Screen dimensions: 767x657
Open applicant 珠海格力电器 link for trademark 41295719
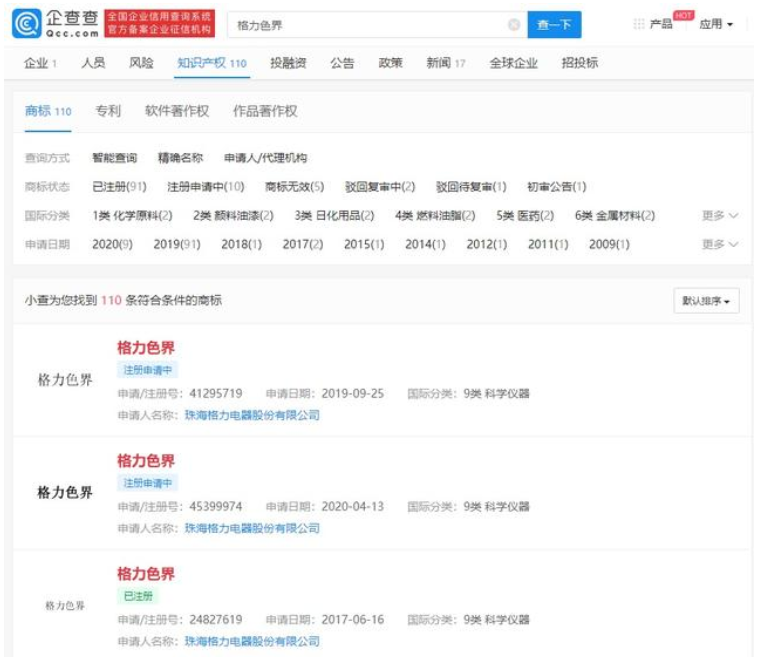click(252, 415)
